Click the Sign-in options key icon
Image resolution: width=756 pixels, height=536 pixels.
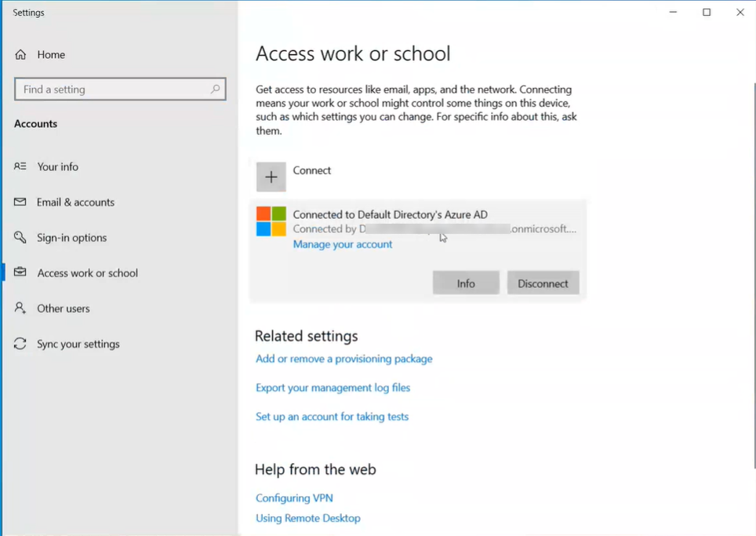coord(20,237)
